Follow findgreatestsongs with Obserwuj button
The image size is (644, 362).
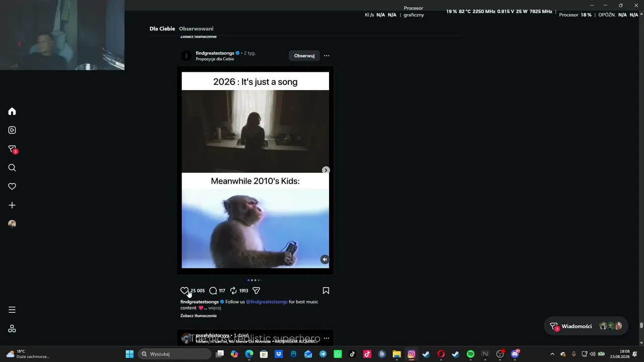304,56
